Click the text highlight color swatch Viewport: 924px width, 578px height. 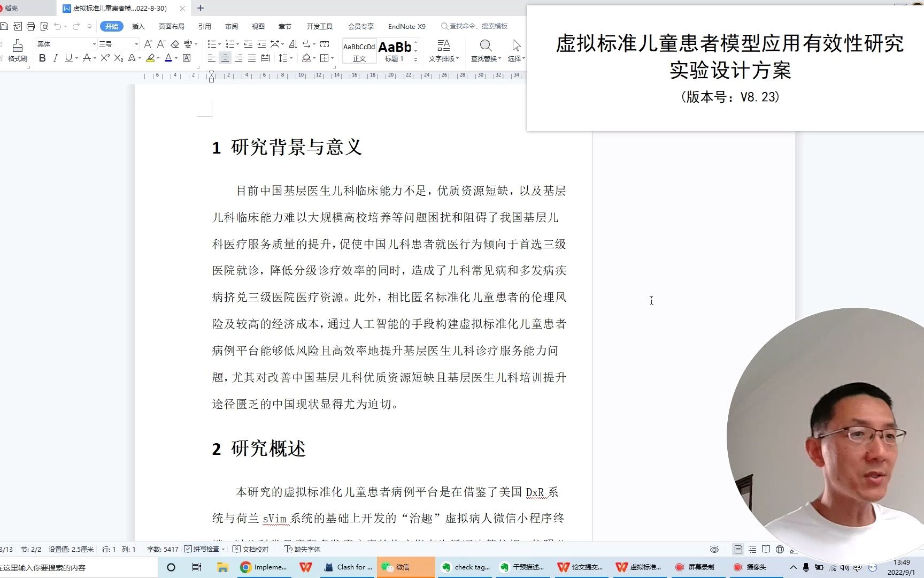[151, 58]
